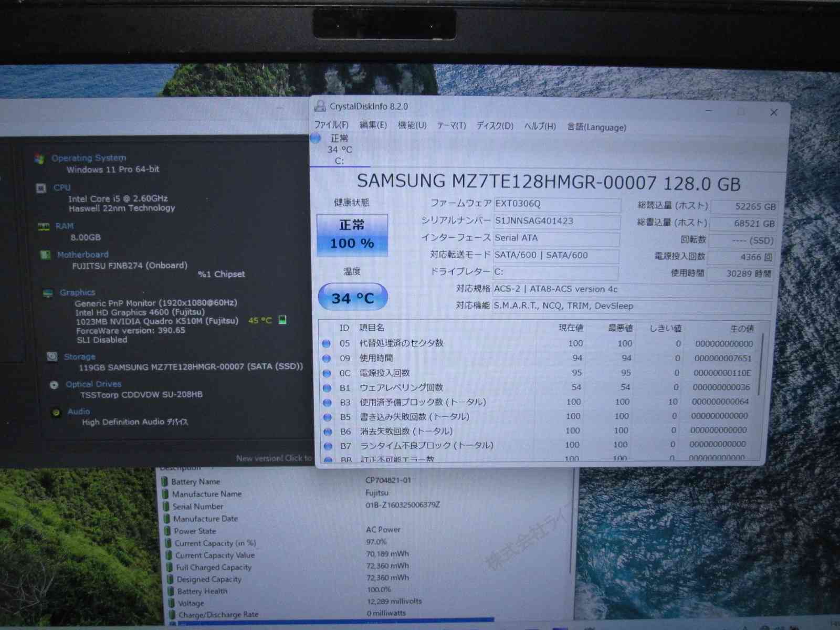Viewport: 840px width, 630px height.
Task: Click the 正常 100 % health status button
Action: coord(352,235)
